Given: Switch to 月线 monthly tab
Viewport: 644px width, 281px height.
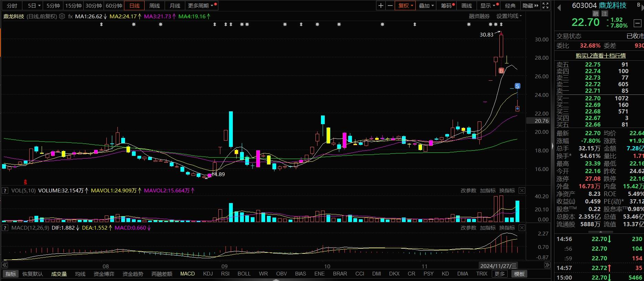Looking at the screenshot, I should point(175,6).
